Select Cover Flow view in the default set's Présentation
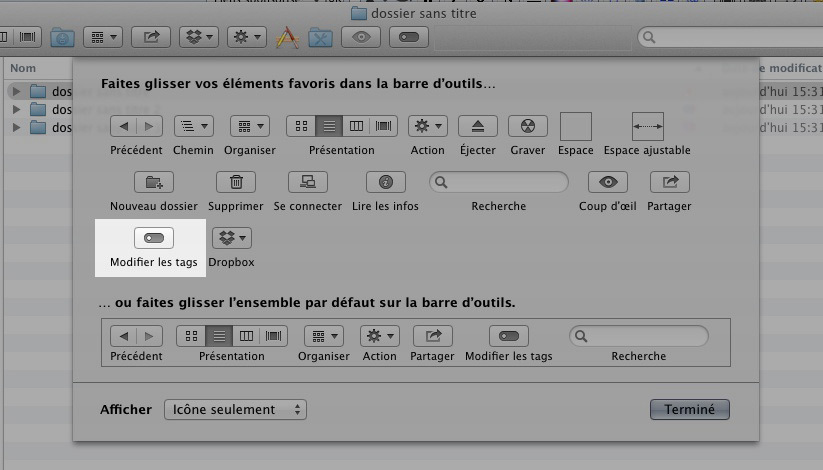This screenshot has width=823, height=470. click(x=273, y=336)
